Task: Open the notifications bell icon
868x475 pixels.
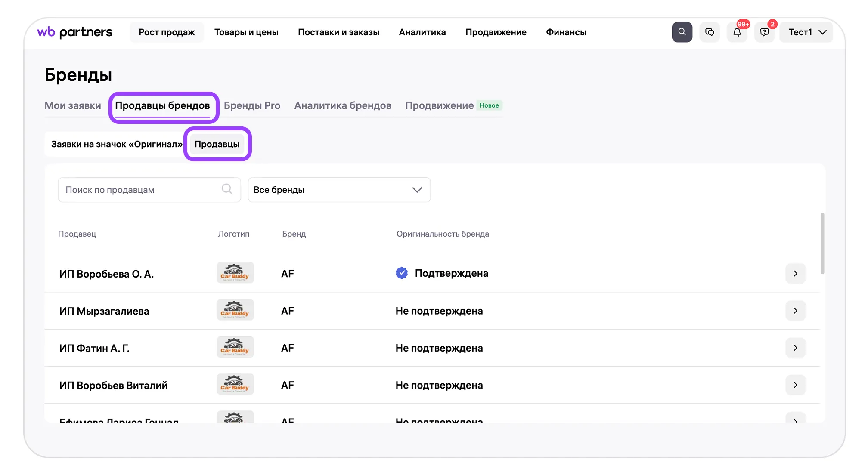Action: 737,32
